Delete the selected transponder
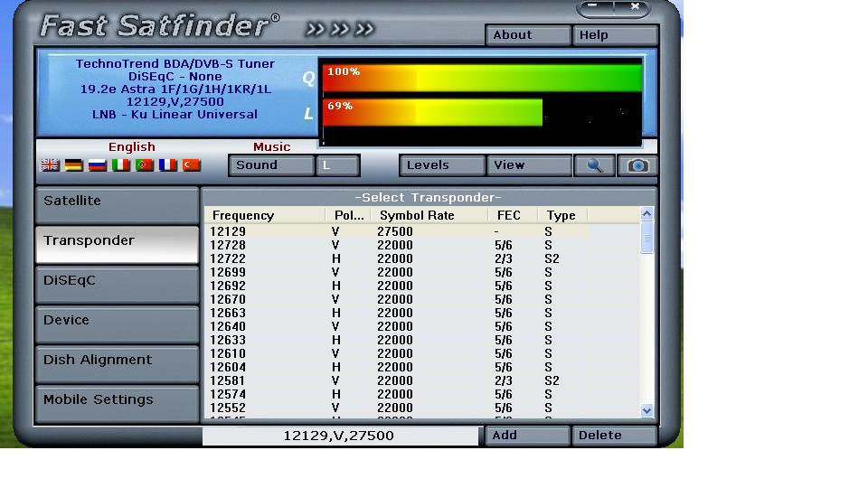The image size is (868, 488). (615, 436)
